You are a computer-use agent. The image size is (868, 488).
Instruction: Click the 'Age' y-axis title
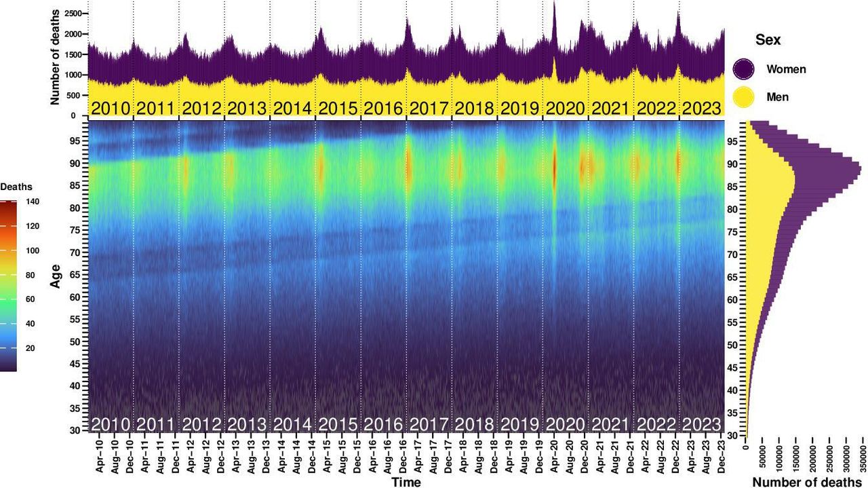coord(57,277)
